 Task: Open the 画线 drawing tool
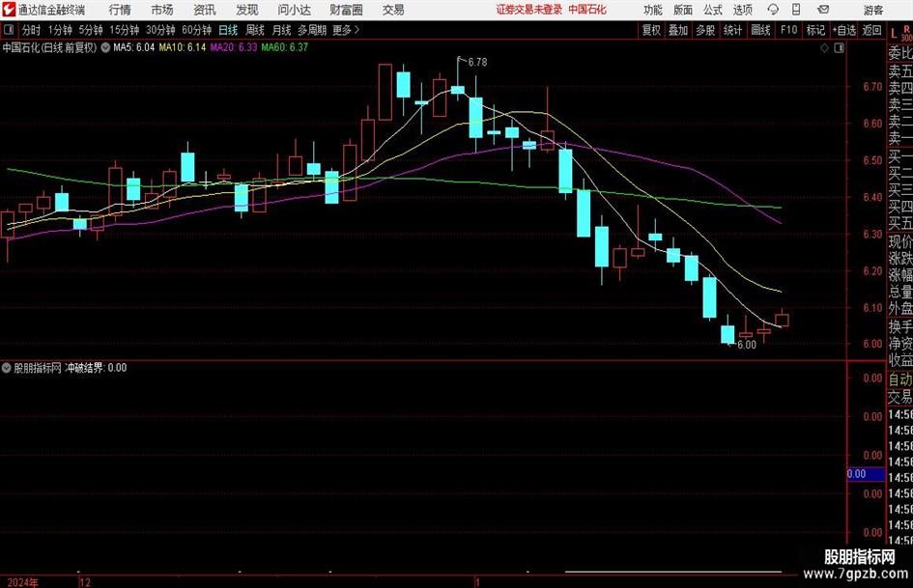760,30
